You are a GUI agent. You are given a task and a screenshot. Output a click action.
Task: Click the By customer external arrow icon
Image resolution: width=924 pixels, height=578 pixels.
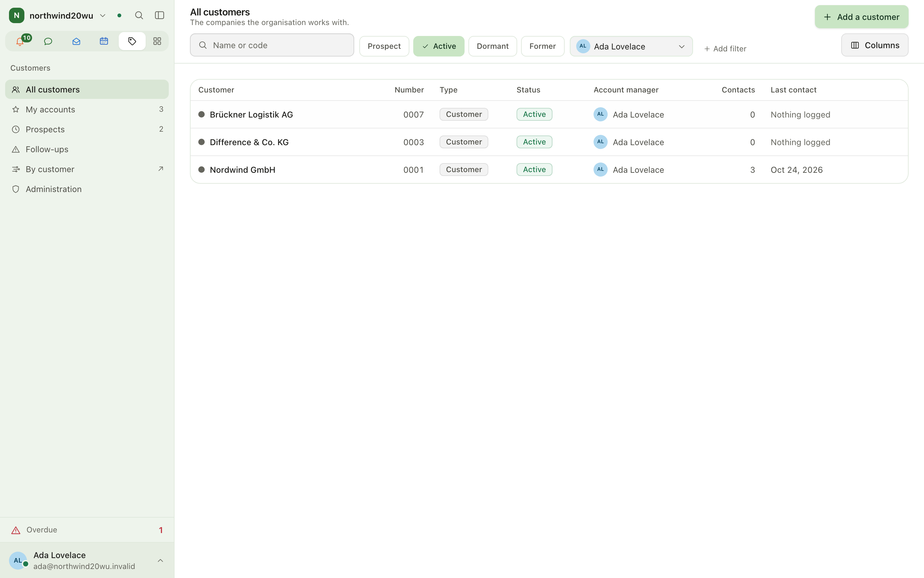161,169
